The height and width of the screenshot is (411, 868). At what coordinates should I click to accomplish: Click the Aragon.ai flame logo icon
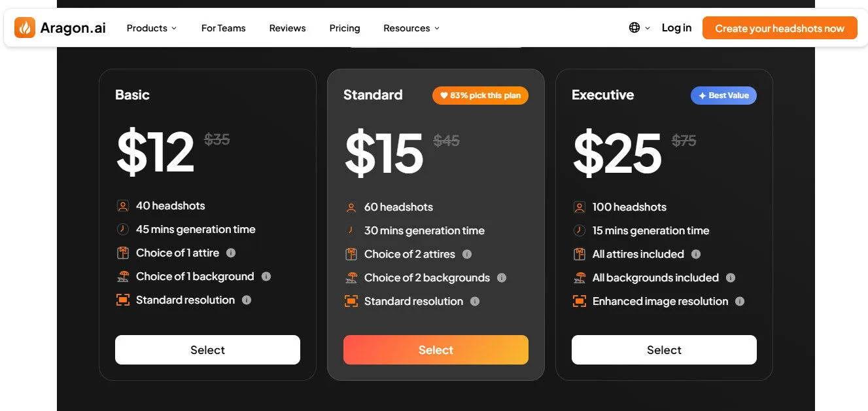pos(24,27)
